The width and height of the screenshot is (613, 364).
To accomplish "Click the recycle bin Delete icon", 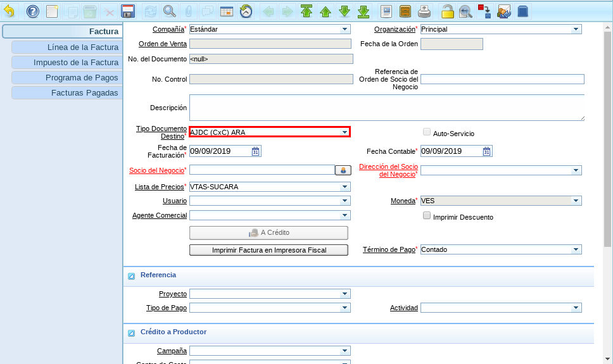I will 90,11.
